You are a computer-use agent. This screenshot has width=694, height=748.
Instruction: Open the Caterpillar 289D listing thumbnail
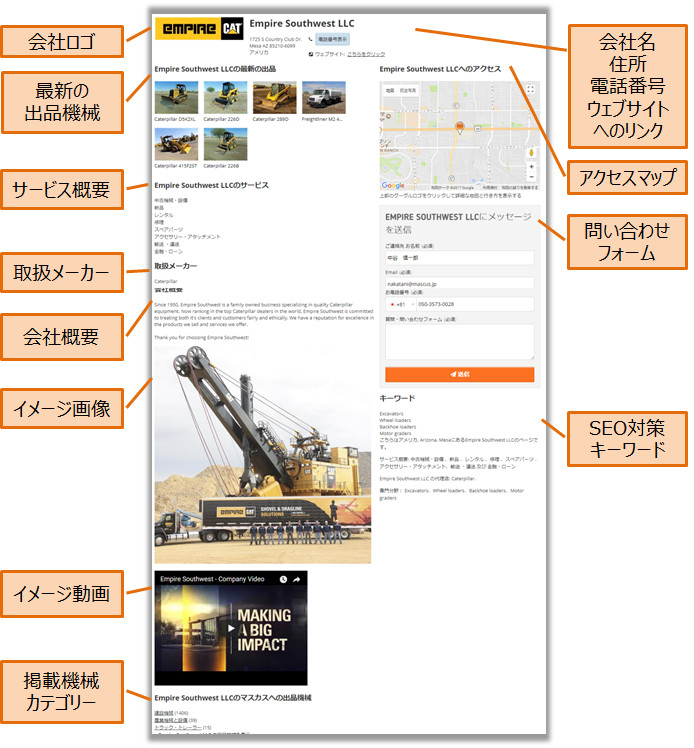(x=274, y=97)
